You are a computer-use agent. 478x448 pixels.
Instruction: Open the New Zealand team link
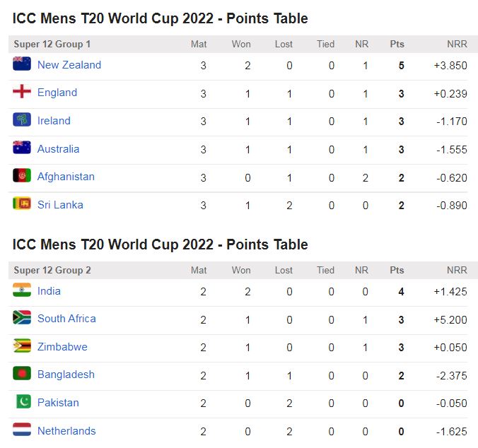69,65
